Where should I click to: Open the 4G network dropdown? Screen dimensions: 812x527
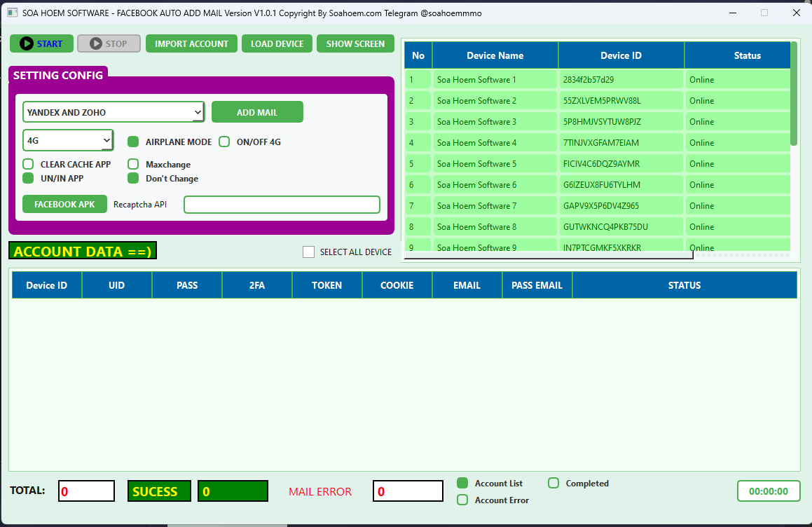(x=68, y=140)
